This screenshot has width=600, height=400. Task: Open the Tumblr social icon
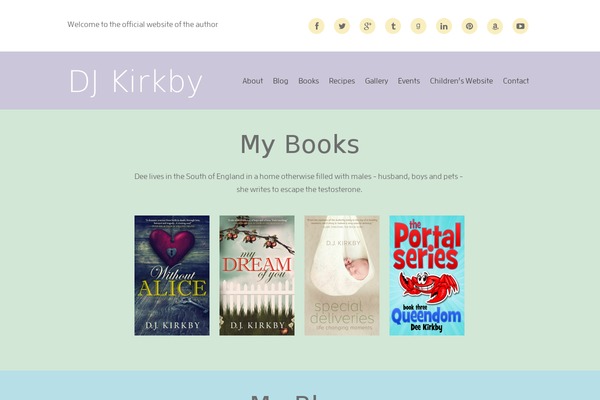point(393,26)
